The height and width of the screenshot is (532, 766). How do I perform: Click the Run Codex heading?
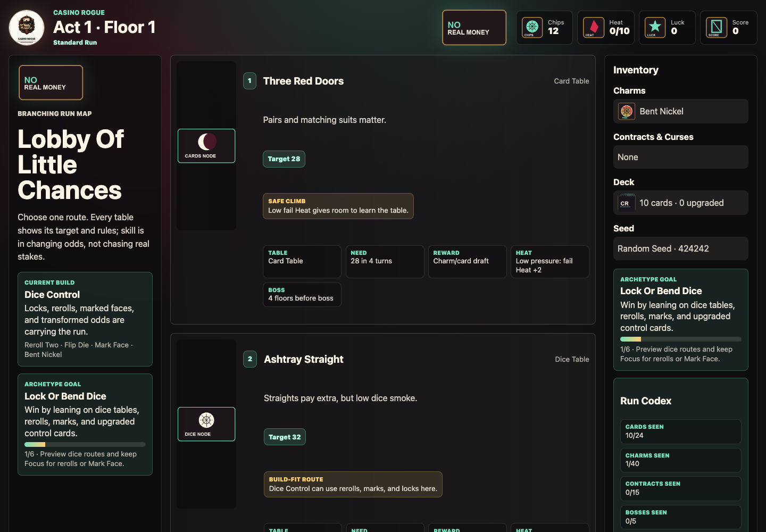(646, 401)
